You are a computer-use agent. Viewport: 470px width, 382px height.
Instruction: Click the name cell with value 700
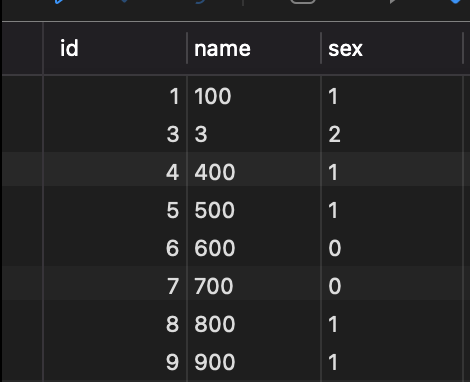tap(254, 286)
